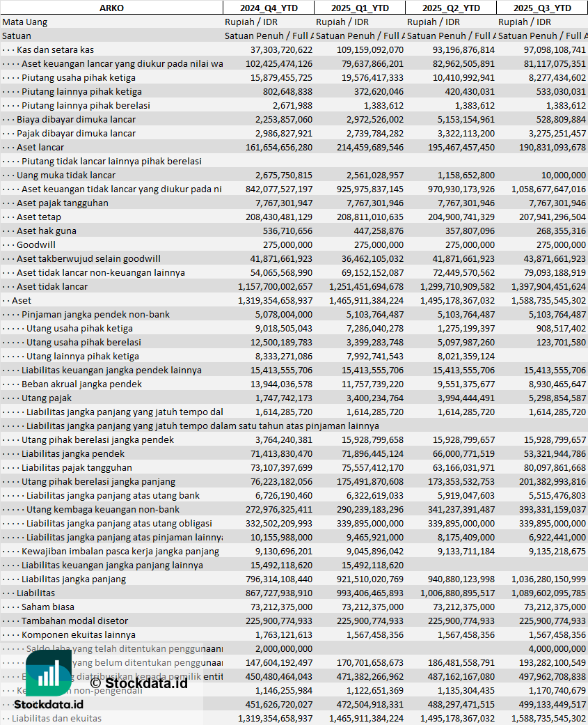
Task: Select the Kas dan setara kas row label
Action: [x=55, y=50]
